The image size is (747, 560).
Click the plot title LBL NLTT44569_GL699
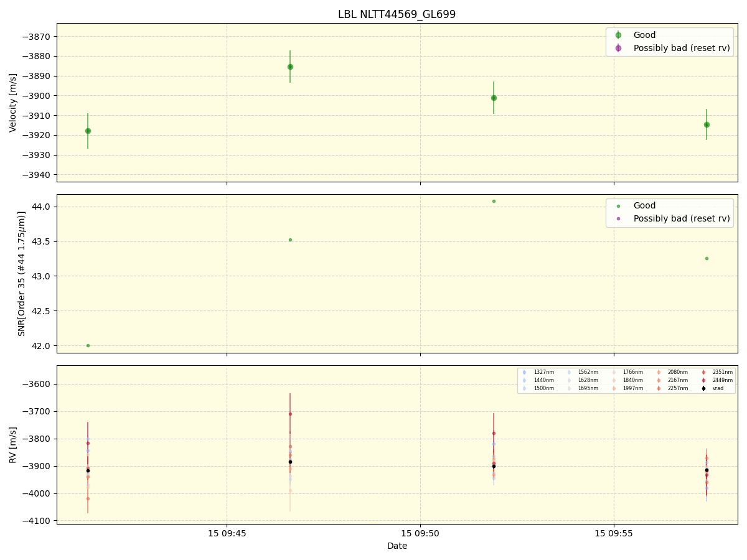click(397, 14)
